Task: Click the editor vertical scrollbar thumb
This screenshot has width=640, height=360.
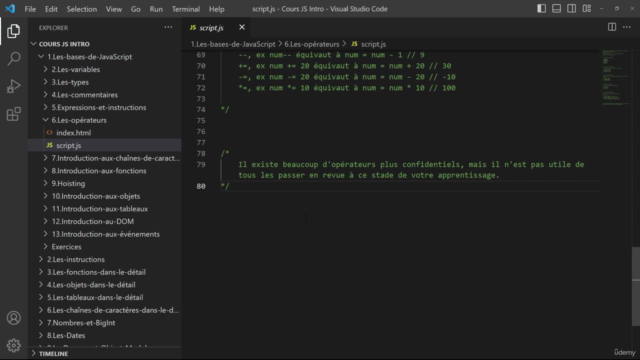Action: [x=636, y=287]
